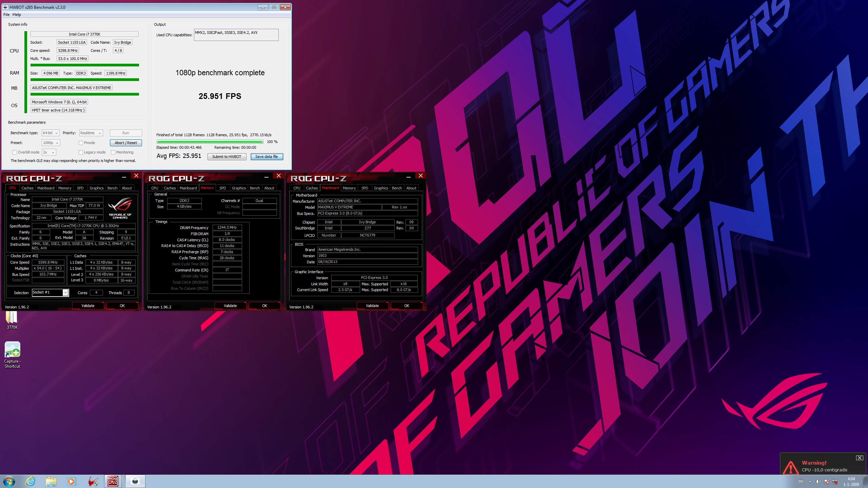Open Graphics tab in the Memory CPU-Z window
The height and width of the screenshot is (488, 868).
239,188
